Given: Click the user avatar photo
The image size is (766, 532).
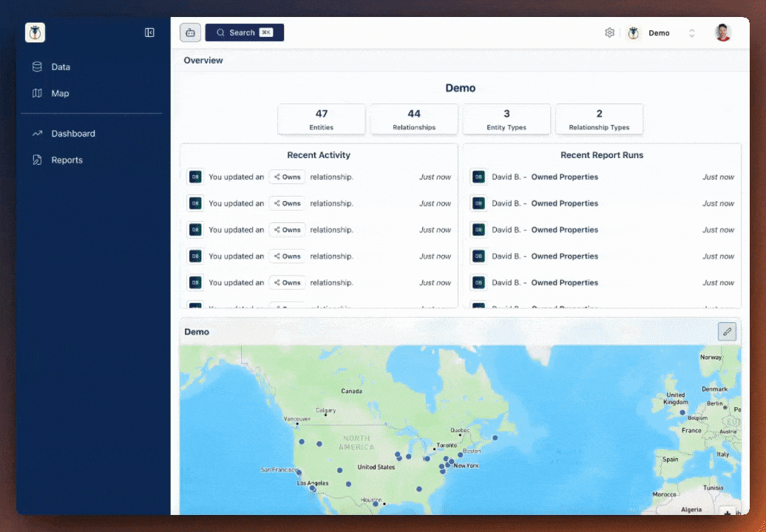Looking at the screenshot, I should (x=722, y=33).
